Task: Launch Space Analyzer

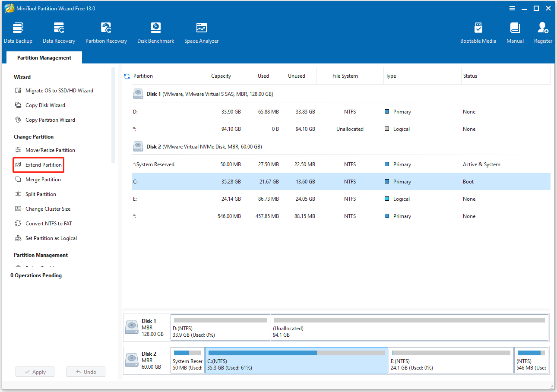Action: click(201, 32)
